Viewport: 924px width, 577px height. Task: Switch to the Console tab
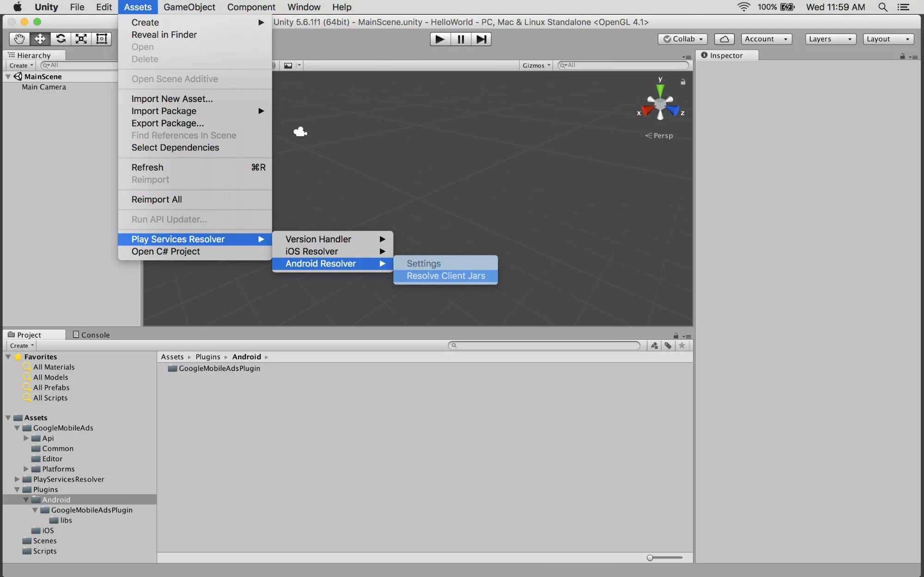tap(92, 335)
